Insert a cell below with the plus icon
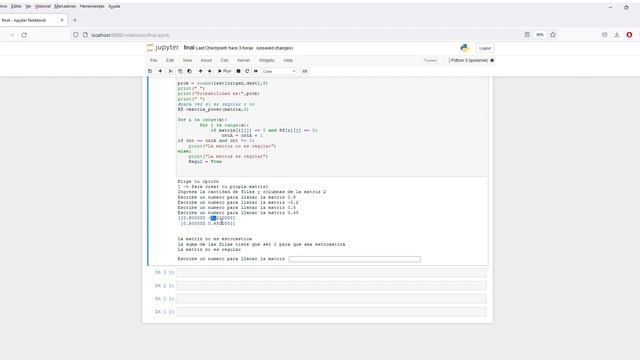 pyautogui.click(x=160, y=71)
